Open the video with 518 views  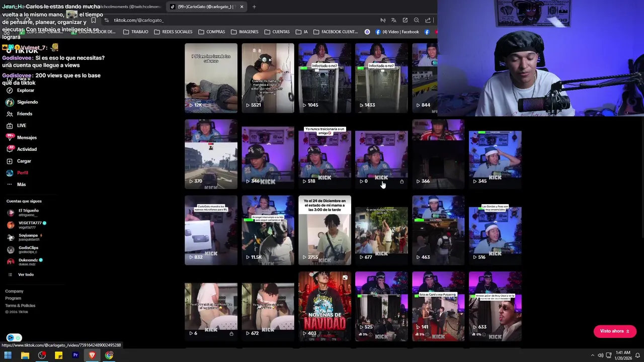[x=325, y=154]
